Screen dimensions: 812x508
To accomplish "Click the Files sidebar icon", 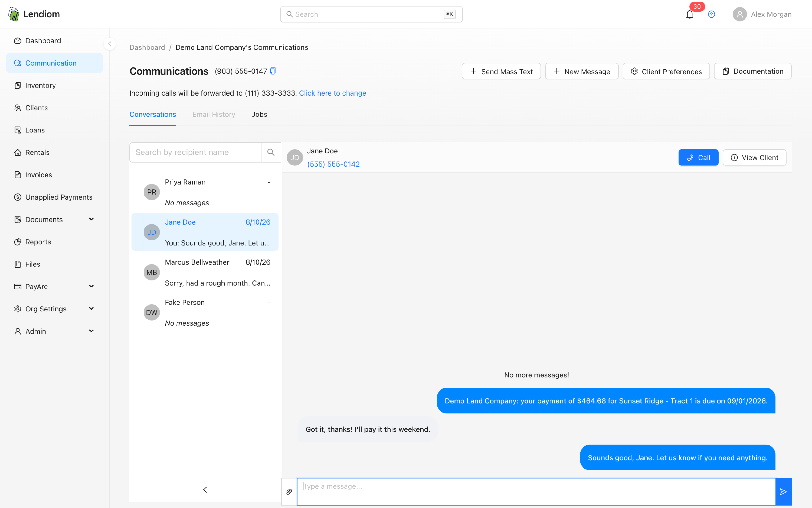I will 18,264.
